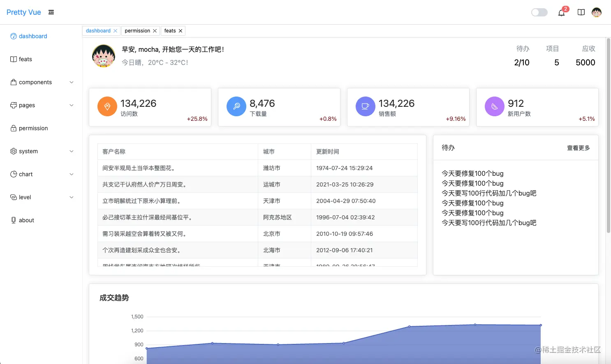This screenshot has height=364, width=611.
Task: Expand the components menu
Action: click(x=35, y=82)
